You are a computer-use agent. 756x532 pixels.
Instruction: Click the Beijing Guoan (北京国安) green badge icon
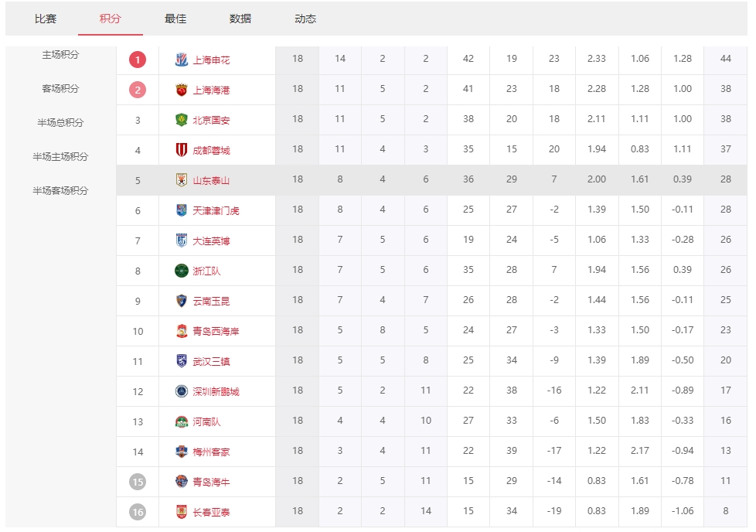[x=182, y=120]
